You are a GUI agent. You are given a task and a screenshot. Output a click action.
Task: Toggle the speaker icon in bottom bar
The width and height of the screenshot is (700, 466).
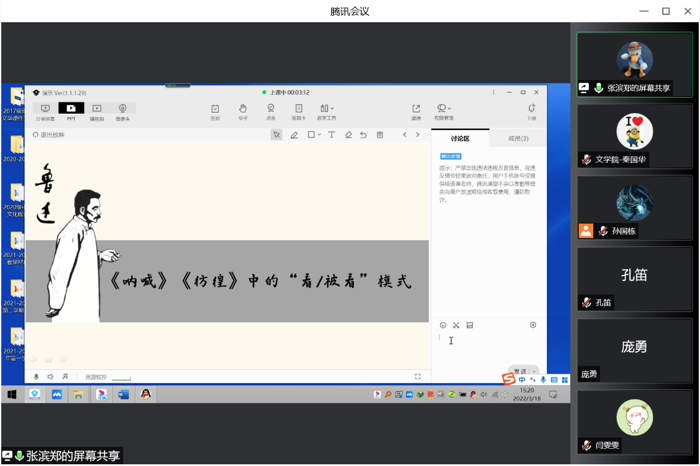tap(51, 377)
